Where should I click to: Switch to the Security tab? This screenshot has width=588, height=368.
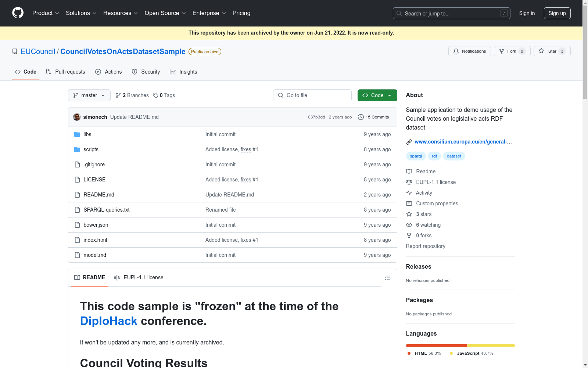click(x=146, y=72)
